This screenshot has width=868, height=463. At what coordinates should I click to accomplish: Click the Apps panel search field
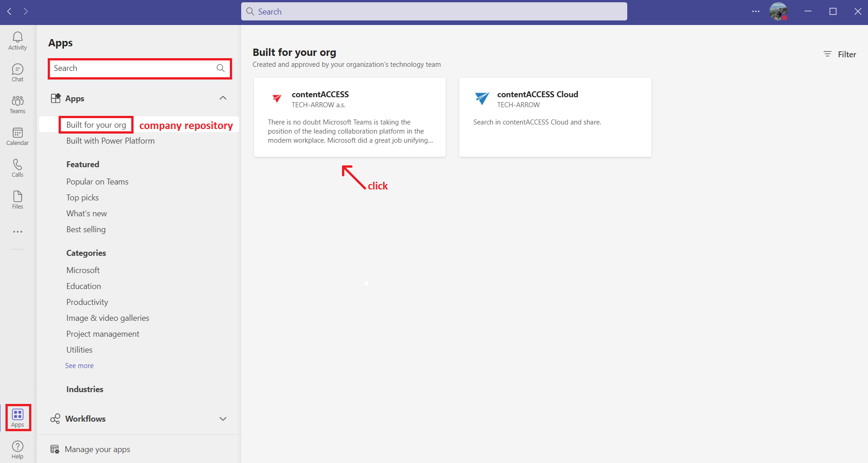140,68
